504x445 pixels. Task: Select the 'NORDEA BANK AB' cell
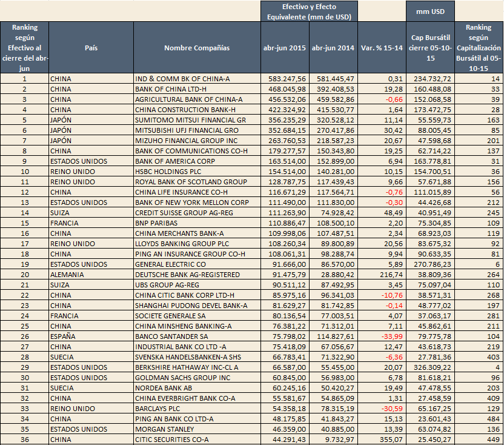(197, 388)
